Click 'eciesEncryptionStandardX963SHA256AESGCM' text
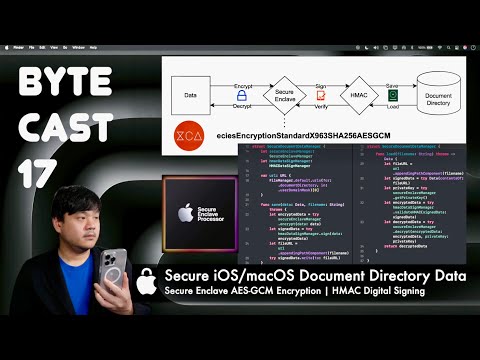Screen dimensions: 480x360 tap(303, 136)
